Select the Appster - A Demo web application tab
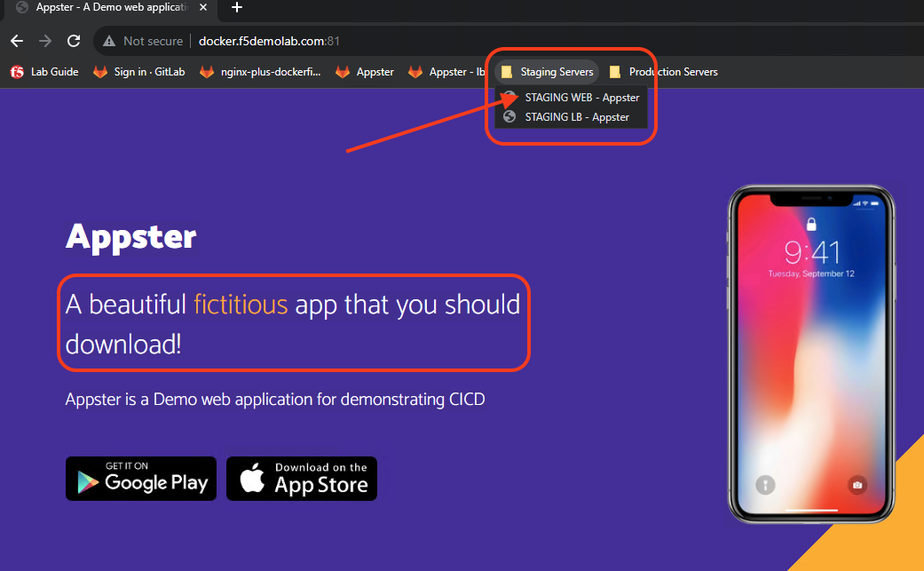Viewport: 924px width, 571px height. pyautogui.click(x=111, y=8)
